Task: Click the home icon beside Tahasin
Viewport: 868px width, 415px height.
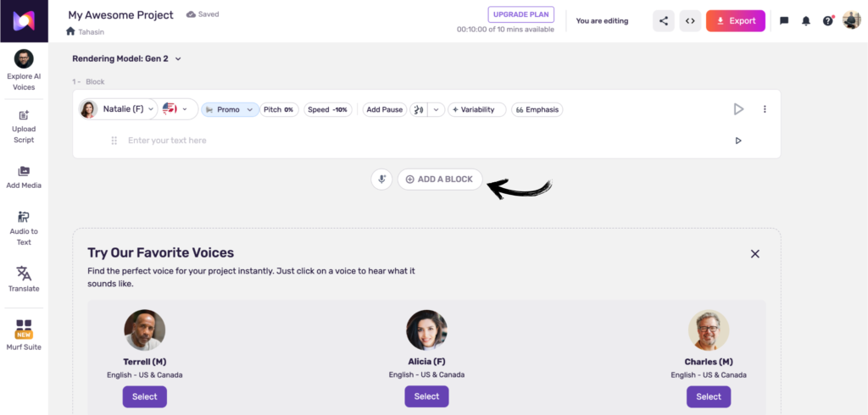Action: (70, 31)
